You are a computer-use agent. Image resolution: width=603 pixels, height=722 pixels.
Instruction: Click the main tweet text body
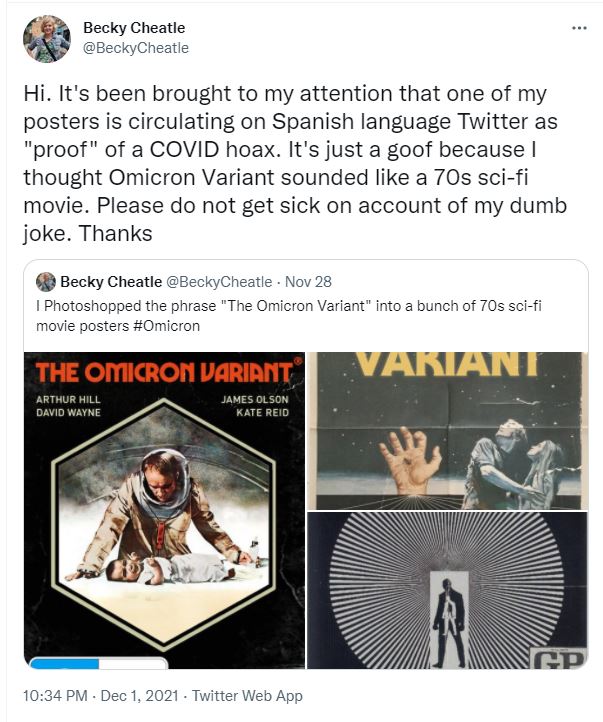click(295, 163)
